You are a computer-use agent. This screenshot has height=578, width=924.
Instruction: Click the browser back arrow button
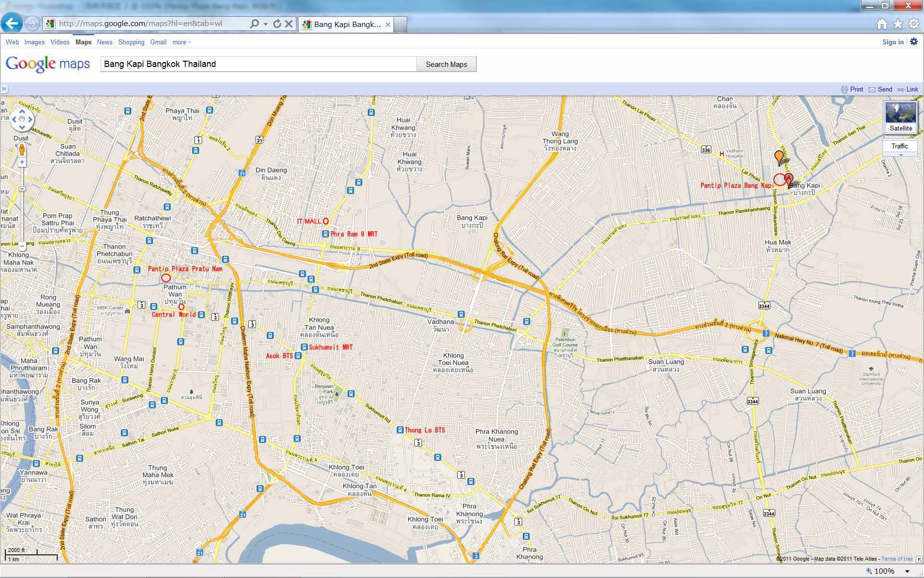pyautogui.click(x=12, y=23)
